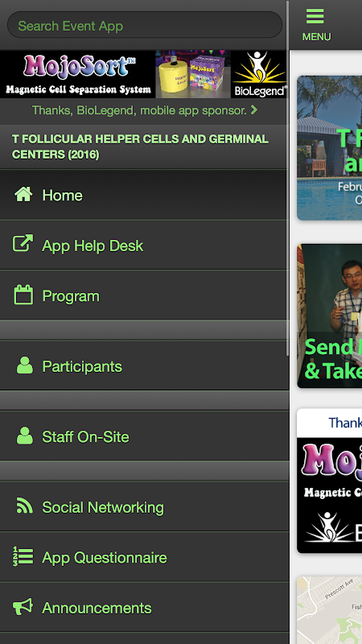Open the map thumbnail showing Prescott Ave
Viewport: 362px width, 644px height.
[330, 610]
